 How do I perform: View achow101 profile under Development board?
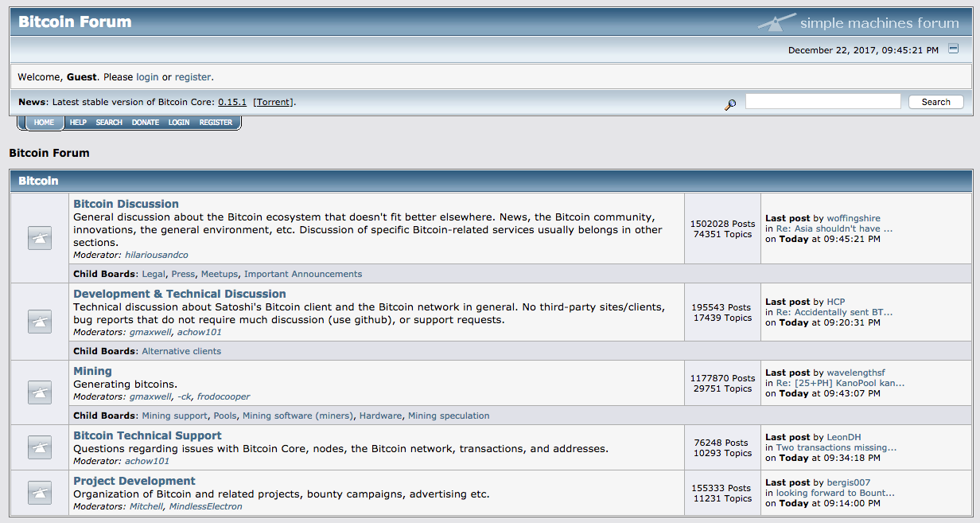click(200, 332)
